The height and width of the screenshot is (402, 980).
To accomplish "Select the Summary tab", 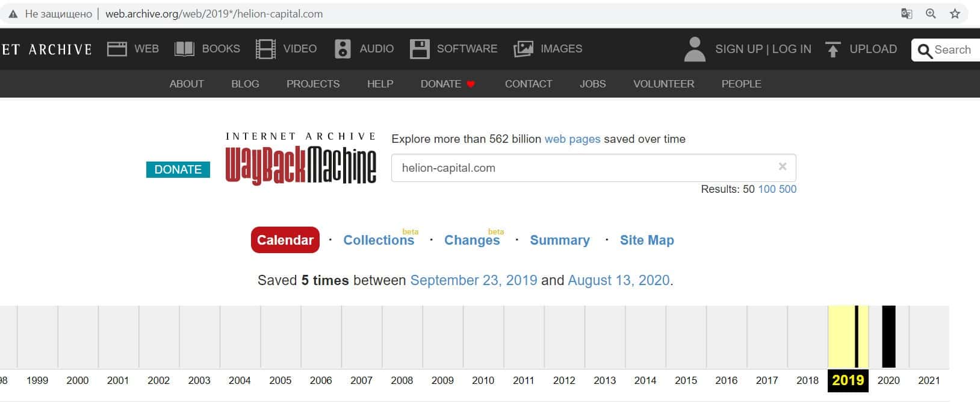I will pos(559,240).
